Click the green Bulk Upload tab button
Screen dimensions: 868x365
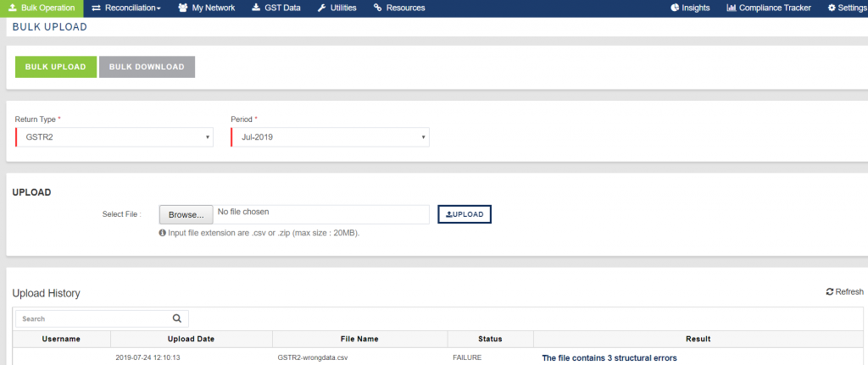click(x=56, y=67)
